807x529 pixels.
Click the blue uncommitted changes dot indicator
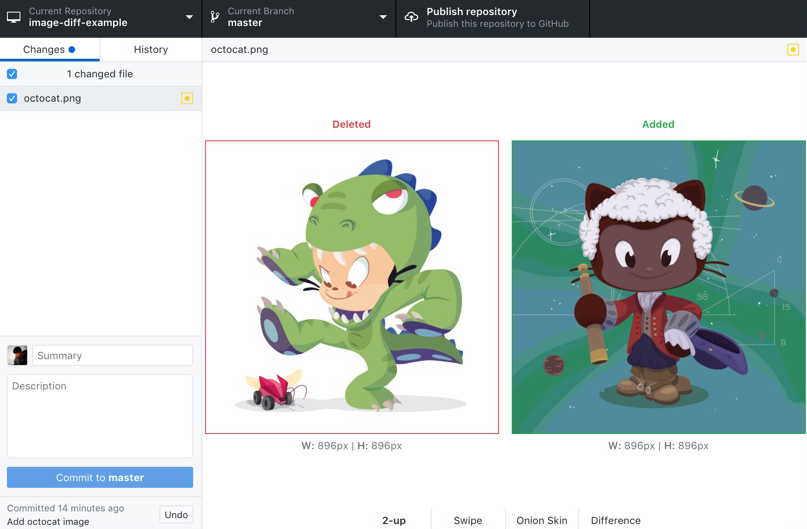(72, 49)
